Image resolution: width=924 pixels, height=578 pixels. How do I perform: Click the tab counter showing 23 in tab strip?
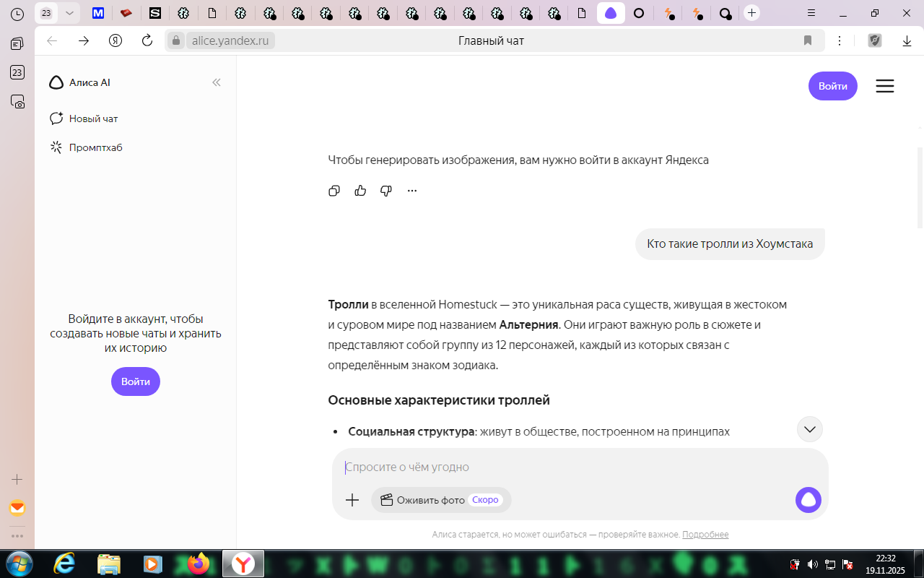[46, 13]
